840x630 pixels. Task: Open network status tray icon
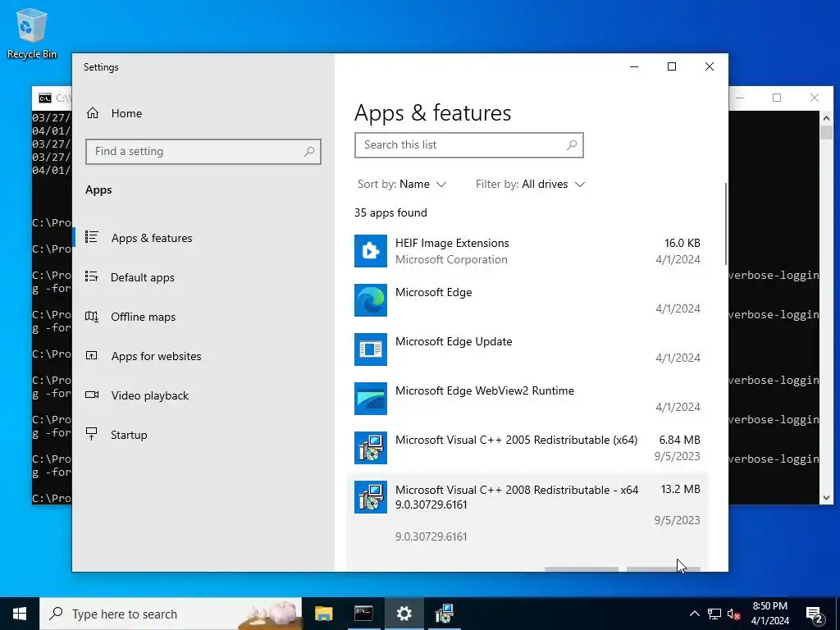pyautogui.click(x=714, y=614)
